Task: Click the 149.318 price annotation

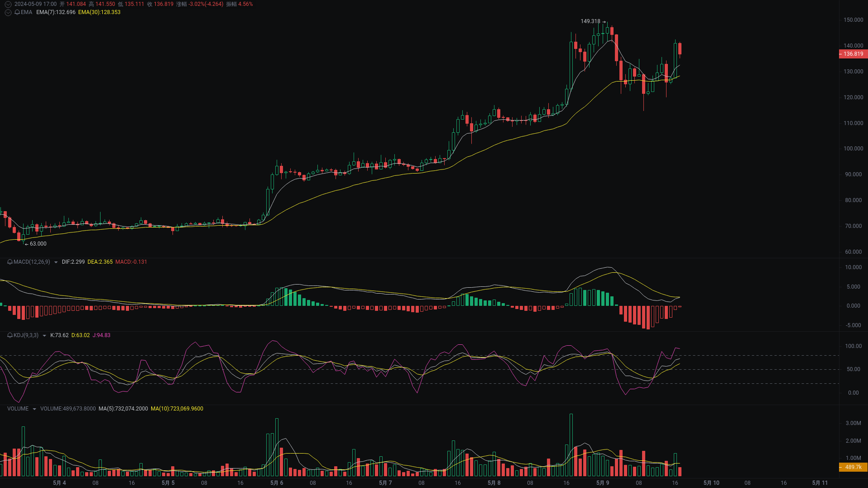Action: click(590, 21)
